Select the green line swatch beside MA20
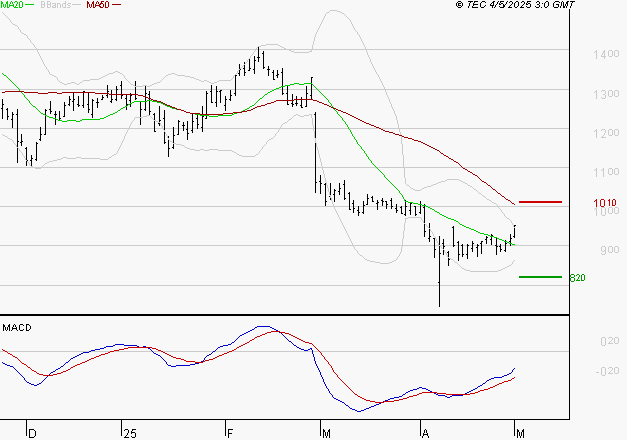The image size is (627, 440). click(x=30, y=5)
